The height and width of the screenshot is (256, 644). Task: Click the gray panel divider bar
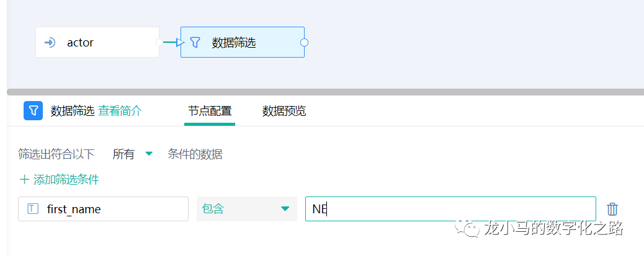pyautogui.click(x=325, y=92)
